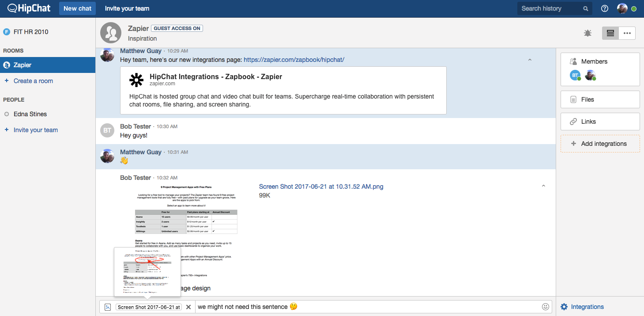Open the Links panel

pos(600,122)
